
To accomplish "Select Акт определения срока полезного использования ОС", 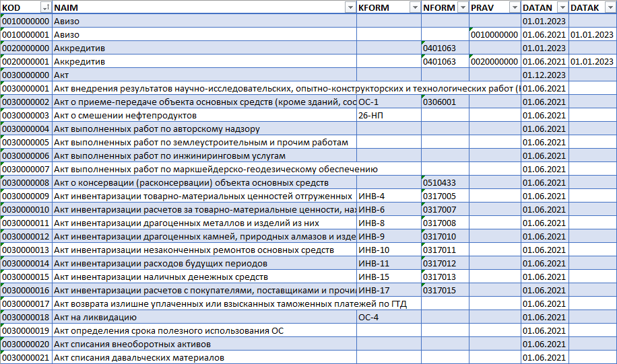I will (204, 331).
